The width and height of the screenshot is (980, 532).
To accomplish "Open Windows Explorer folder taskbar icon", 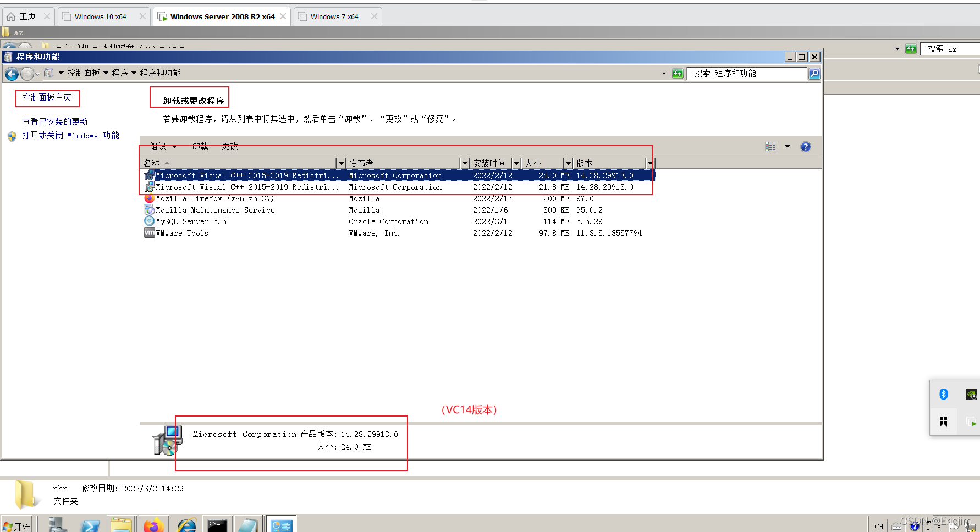I will pyautogui.click(x=121, y=525).
